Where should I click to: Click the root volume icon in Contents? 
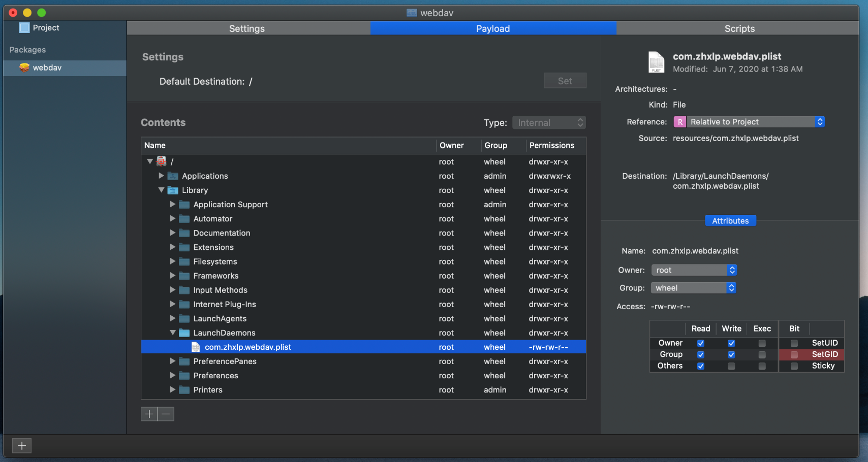tap(162, 161)
